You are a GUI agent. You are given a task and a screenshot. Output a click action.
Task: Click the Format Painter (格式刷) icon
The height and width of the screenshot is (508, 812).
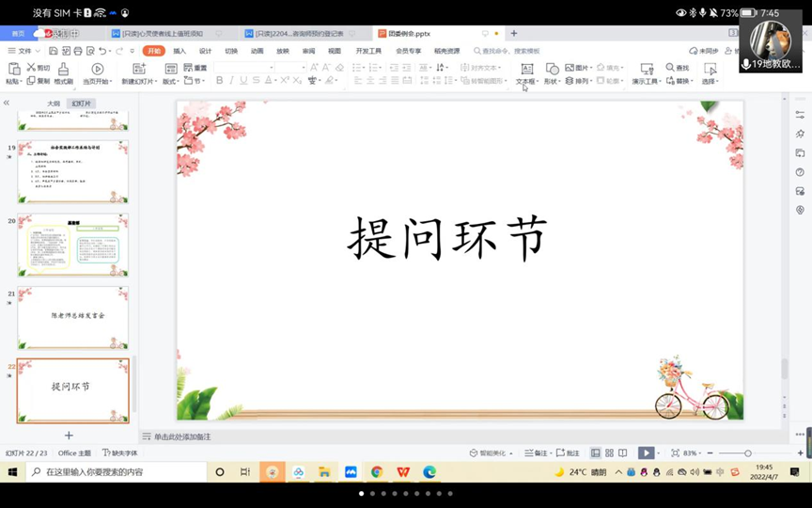pos(63,70)
